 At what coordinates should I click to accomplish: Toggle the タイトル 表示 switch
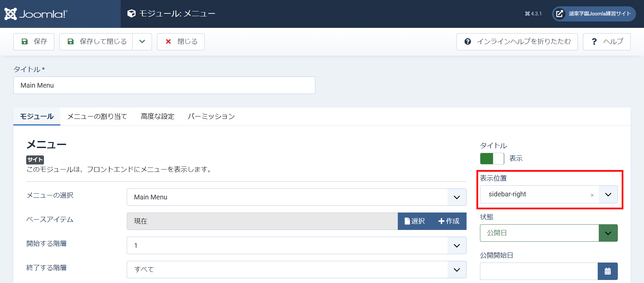click(x=492, y=158)
